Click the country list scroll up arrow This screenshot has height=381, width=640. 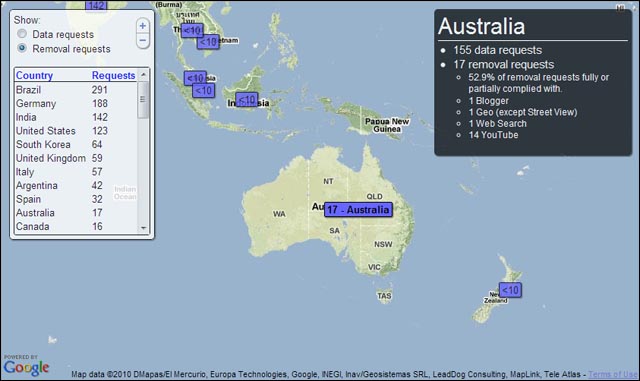[143, 75]
